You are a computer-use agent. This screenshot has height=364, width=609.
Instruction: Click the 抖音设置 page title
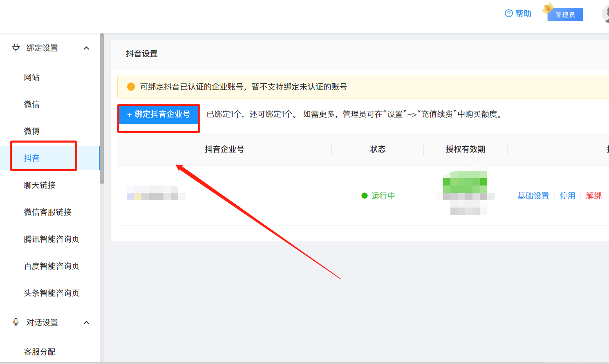coord(142,54)
